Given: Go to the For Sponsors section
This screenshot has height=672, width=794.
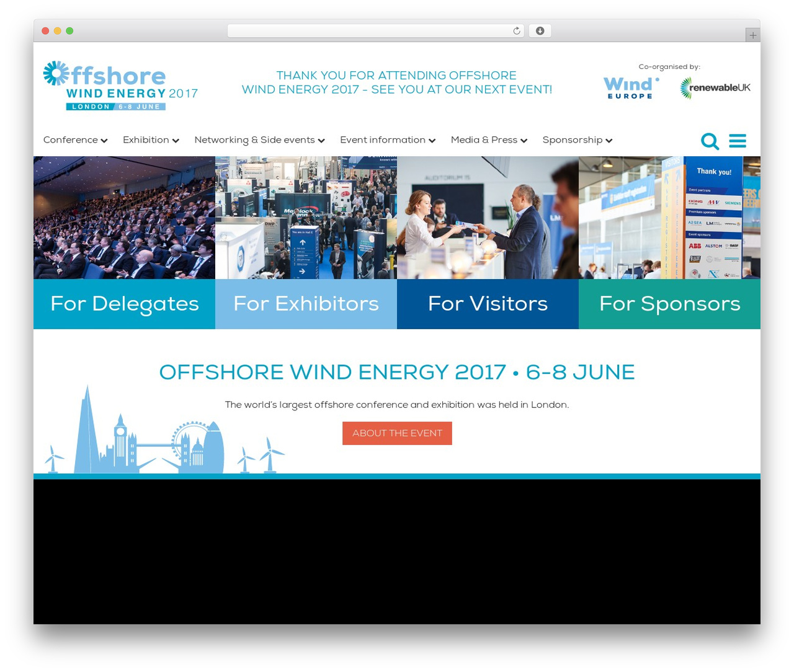Looking at the screenshot, I should tap(669, 304).
